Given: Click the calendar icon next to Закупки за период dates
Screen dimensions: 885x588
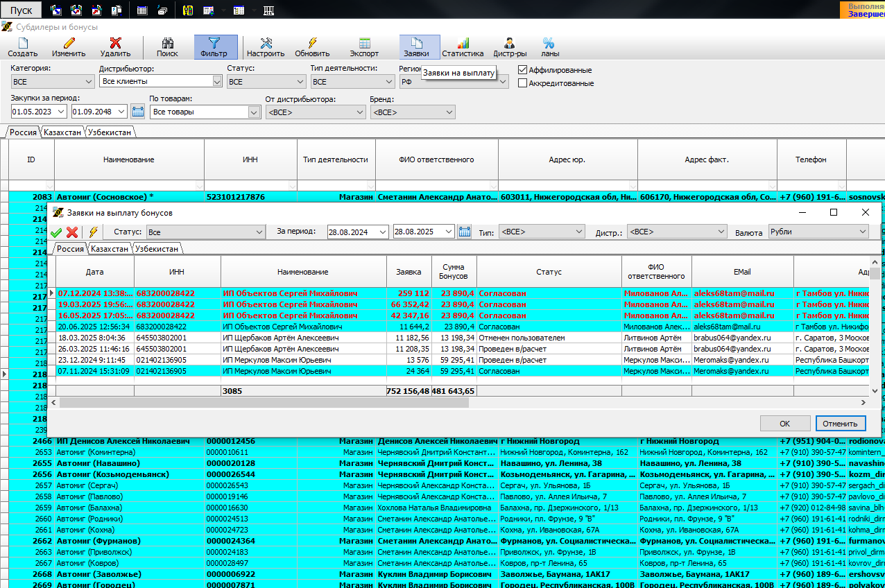Looking at the screenshot, I should [137, 112].
